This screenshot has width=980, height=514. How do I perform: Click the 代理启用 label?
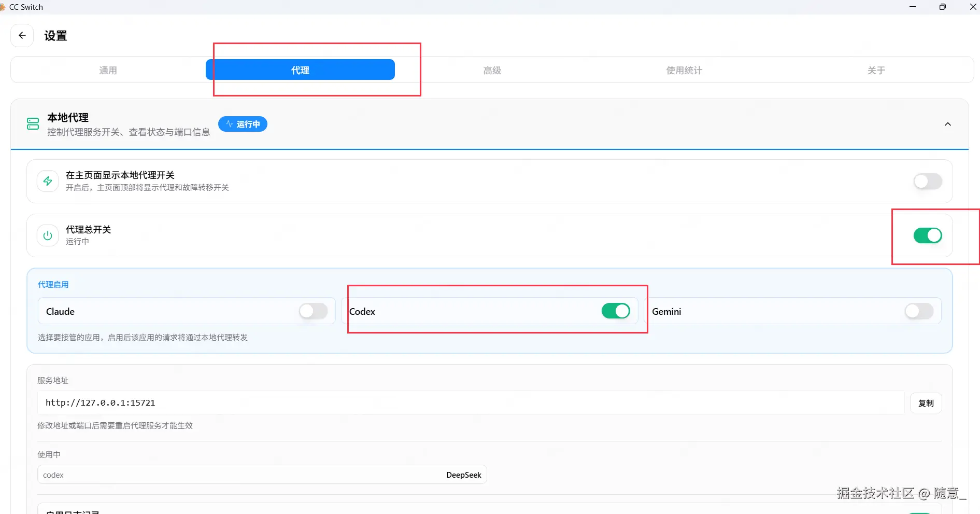(x=53, y=285)
